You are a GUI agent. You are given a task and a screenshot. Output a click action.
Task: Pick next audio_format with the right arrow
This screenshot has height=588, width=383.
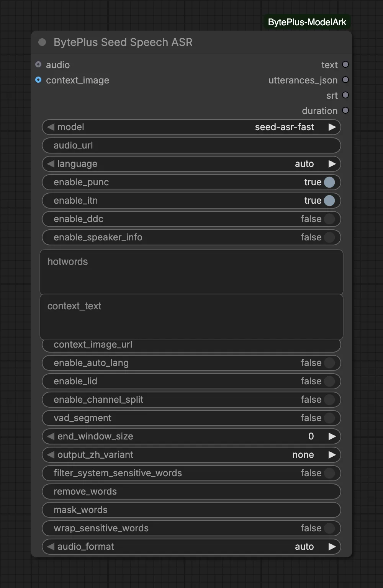pos(332,547)
